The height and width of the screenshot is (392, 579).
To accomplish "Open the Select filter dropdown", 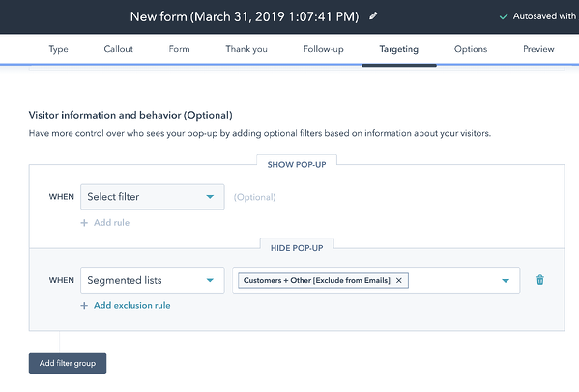I will click(x=153, y=197).
